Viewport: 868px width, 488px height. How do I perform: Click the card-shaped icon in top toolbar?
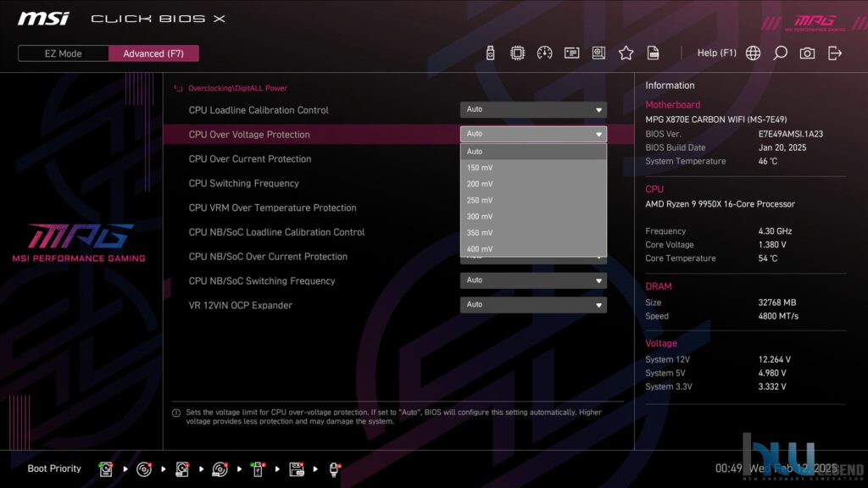[x=571, y=53]
